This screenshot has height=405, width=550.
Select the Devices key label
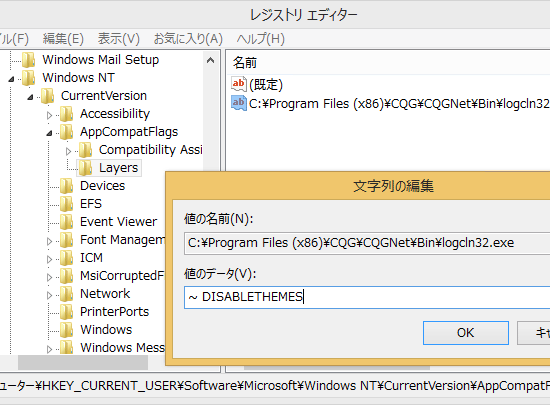click(x=102, y=186)
